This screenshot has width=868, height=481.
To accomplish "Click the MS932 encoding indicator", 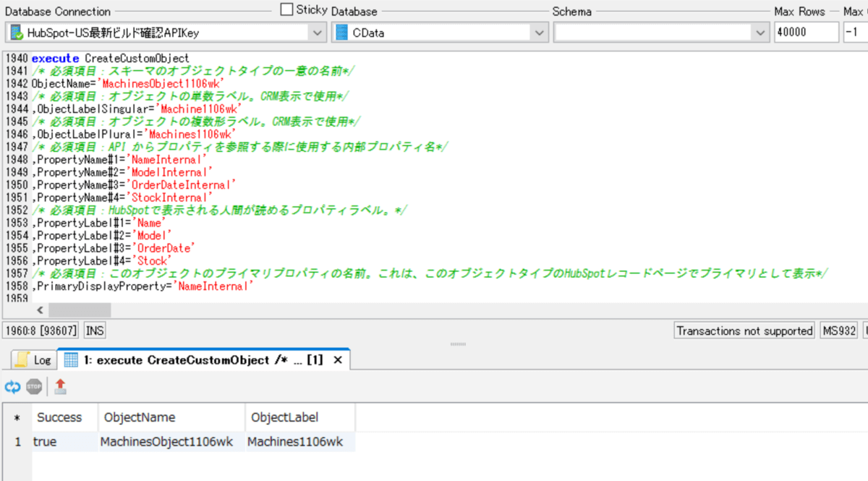I will coord(839,331).
